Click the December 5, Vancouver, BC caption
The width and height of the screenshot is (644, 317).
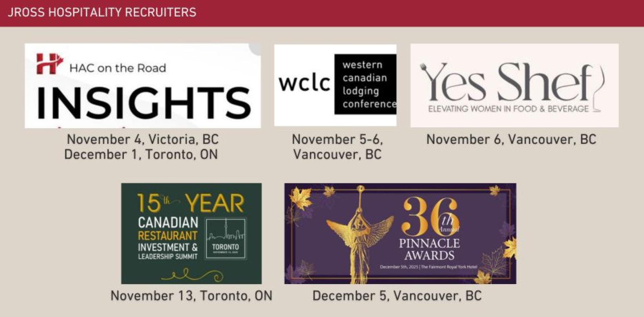click(x=397, y=295)
